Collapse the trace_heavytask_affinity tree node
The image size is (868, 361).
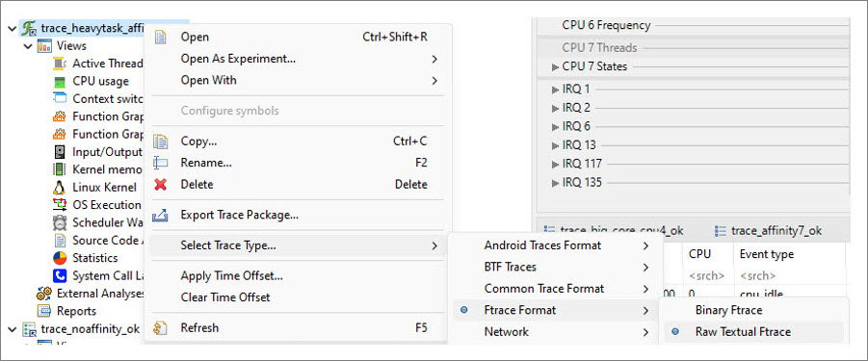[x=13, y=28]
